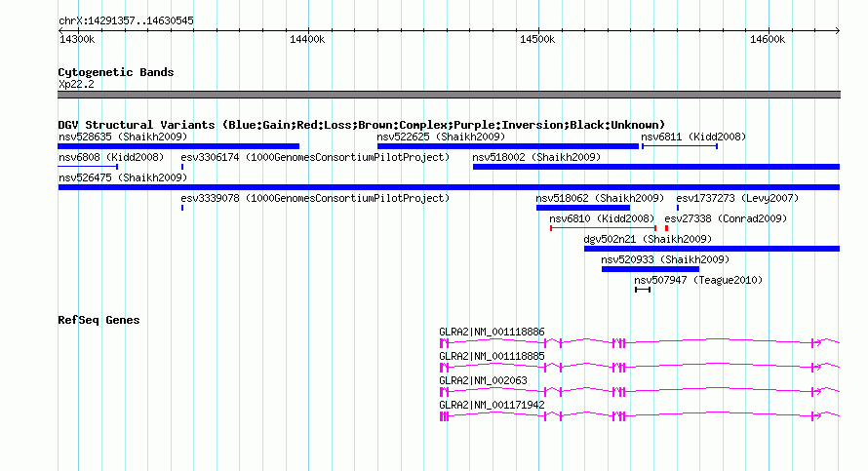Open the esv3306174 1000GenomesConsortiumPilotProject label
The image size is (868, 471).
[x=315, y=157]
